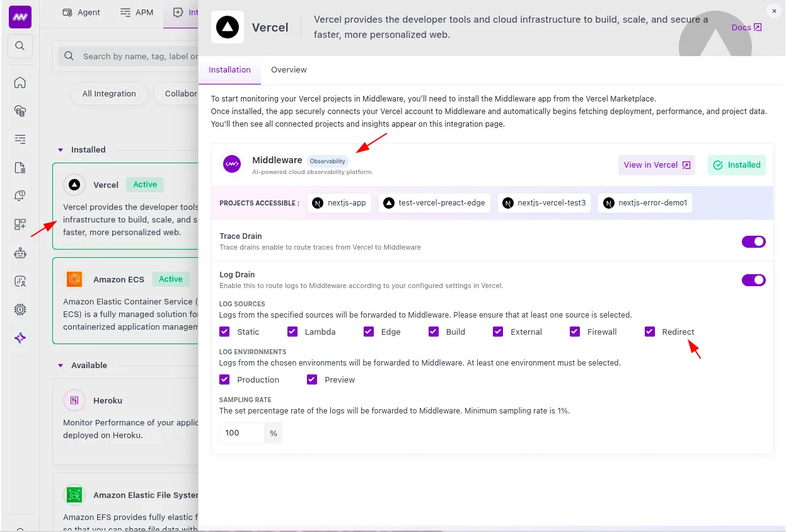Open search from the sidebar magnifier icon

click(20, 46)
